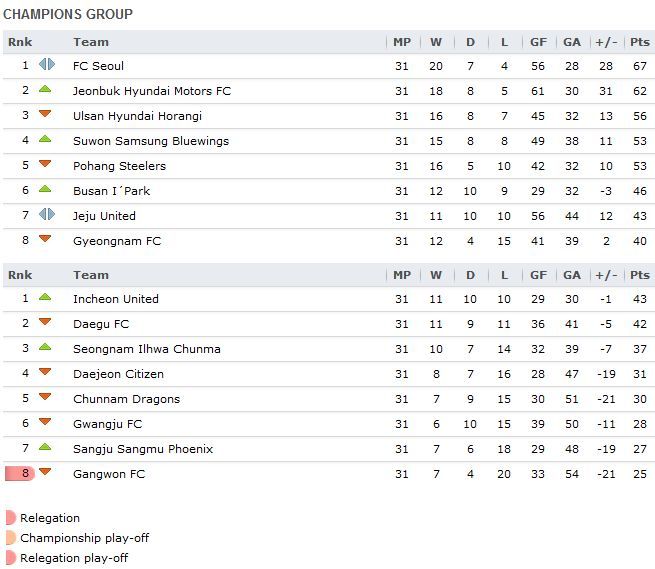Click the Team header in top table
The image size is (655, 569).
pyautogui.click(x=91, y=42)
